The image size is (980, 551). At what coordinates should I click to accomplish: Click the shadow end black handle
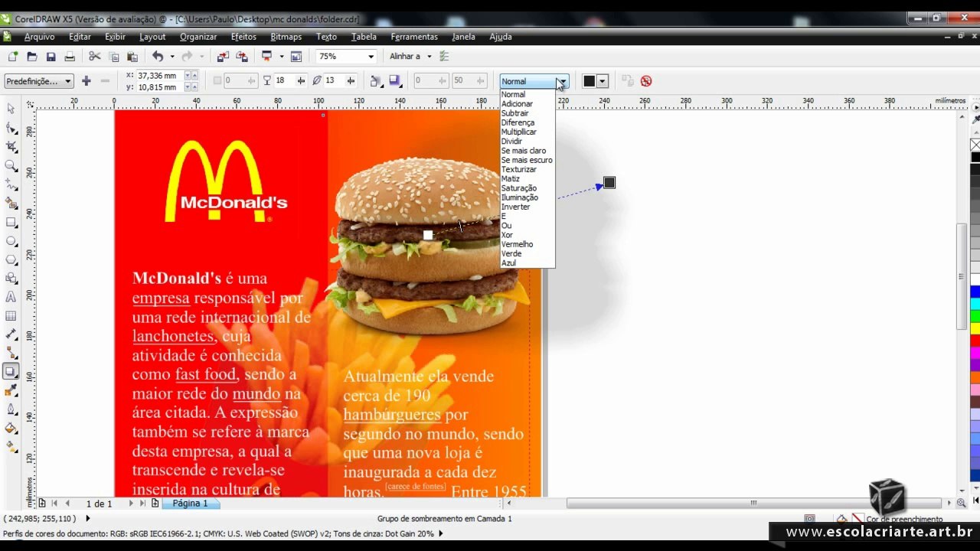(609, 183)
